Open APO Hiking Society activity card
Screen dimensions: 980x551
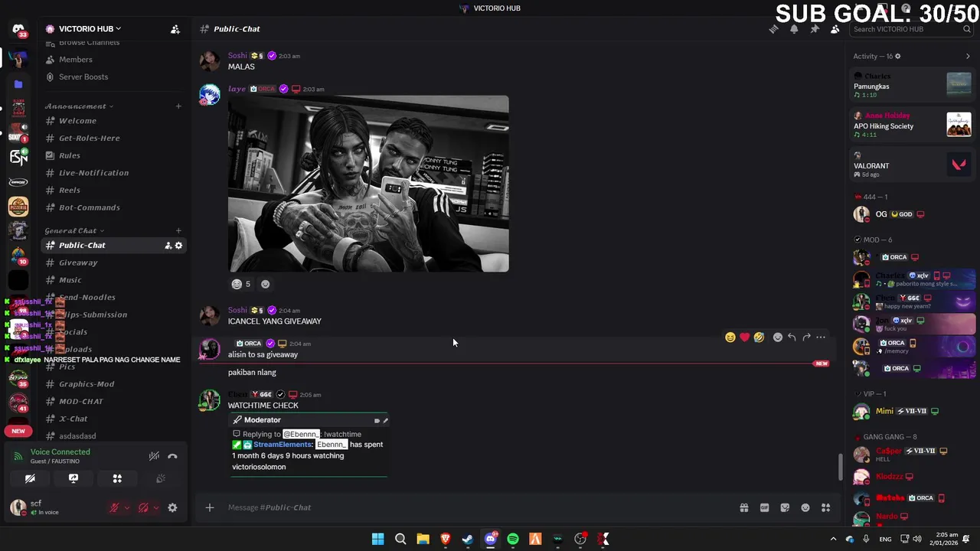[912, 125]
